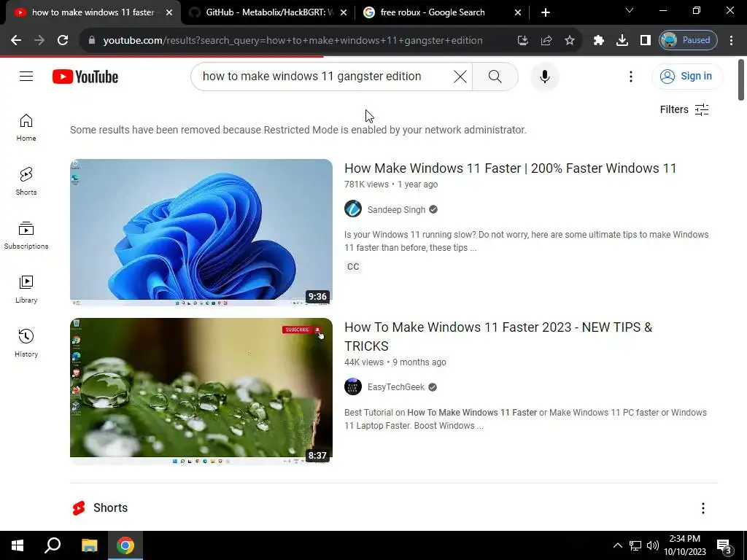Toggle the Chrome side panel
This screenshot has width=747, height=560.
[646, 41]
